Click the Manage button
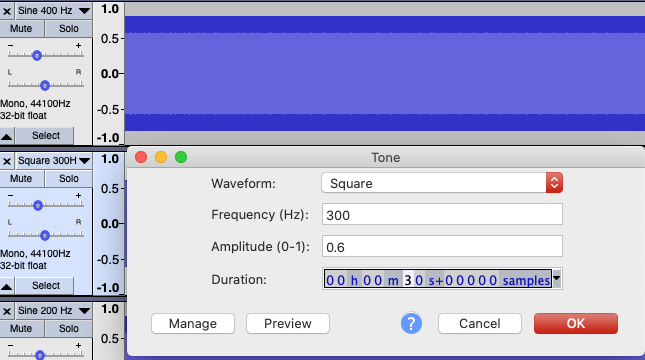The width and height of the screenshot is (645, 360). coord(193,323)
